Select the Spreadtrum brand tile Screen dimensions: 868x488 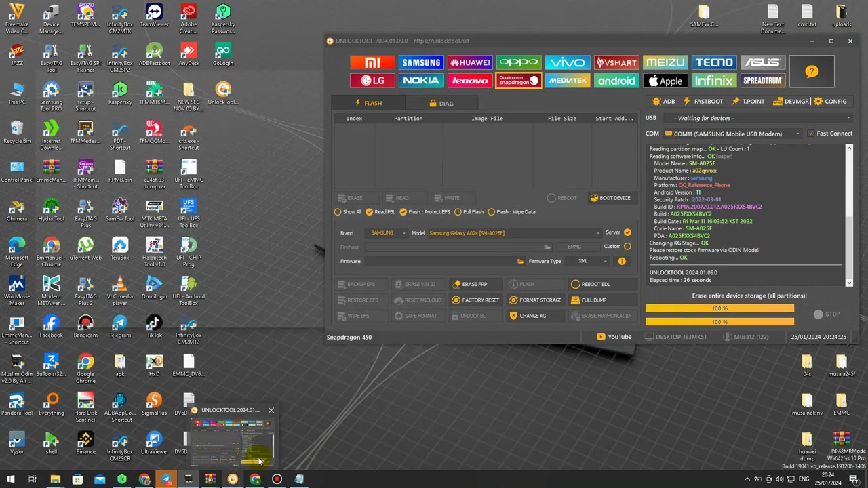click(763, 81)
